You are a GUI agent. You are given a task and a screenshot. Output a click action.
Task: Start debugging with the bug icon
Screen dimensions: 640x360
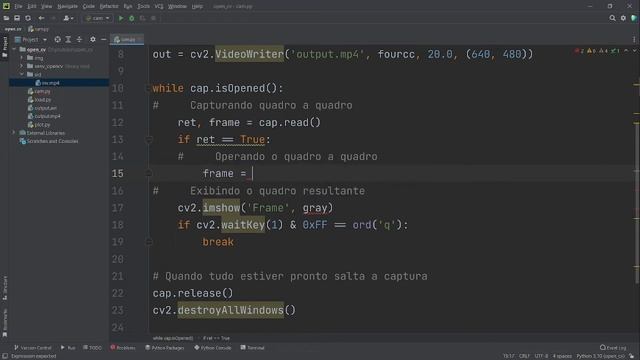coord(131,18)
